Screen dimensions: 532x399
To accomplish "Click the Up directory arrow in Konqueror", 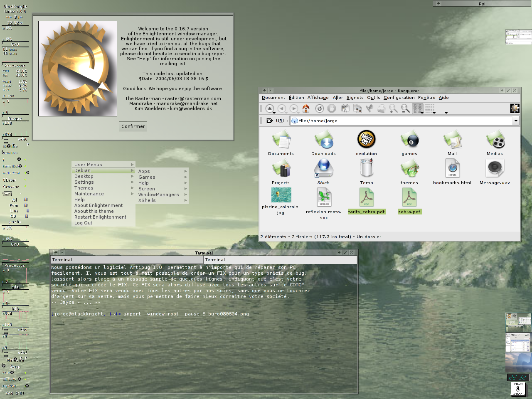I will (270, 108).
